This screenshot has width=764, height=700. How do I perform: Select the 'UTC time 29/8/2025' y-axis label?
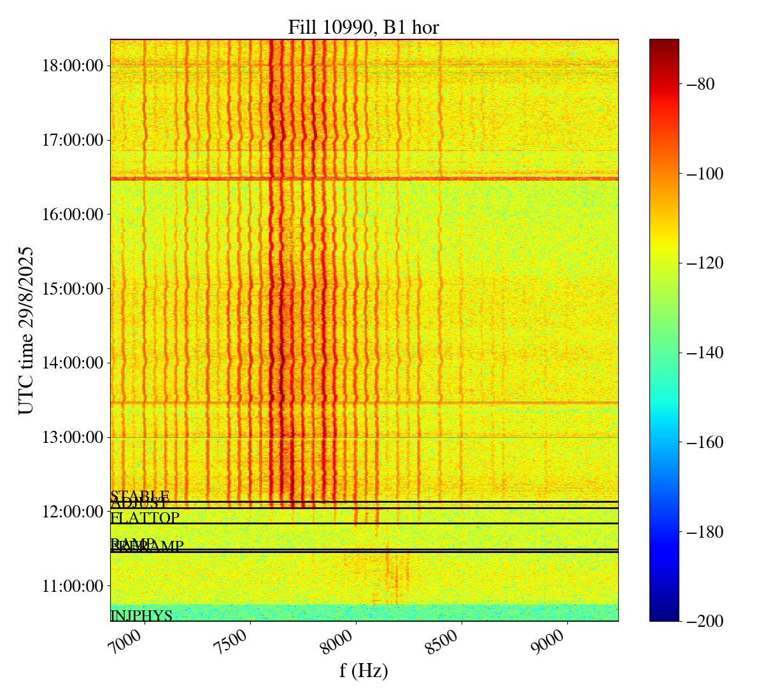[26, 330]
